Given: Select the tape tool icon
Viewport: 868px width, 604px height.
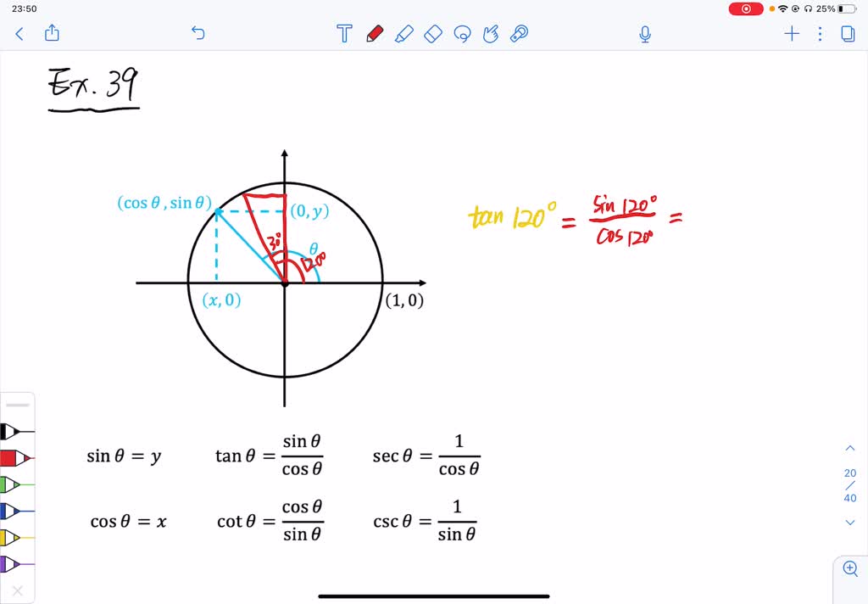Looking at the screenshot, I should (x=520, y=34).
